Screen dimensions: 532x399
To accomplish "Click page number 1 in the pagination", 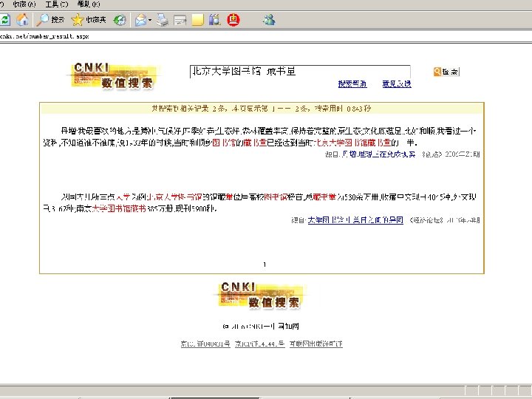I will tap(265, 265).
